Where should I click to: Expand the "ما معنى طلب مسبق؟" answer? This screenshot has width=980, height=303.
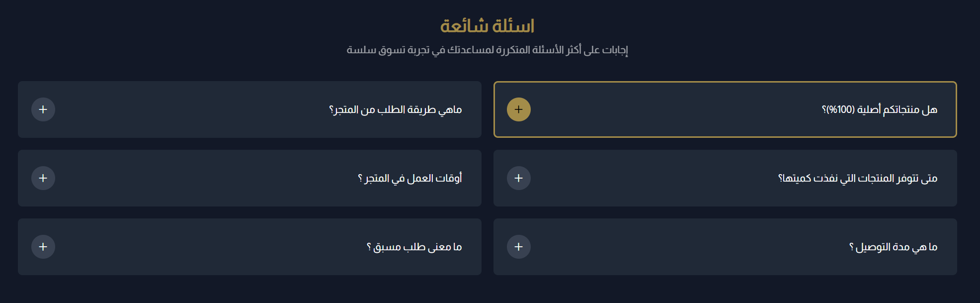click(x=248, y=246)
